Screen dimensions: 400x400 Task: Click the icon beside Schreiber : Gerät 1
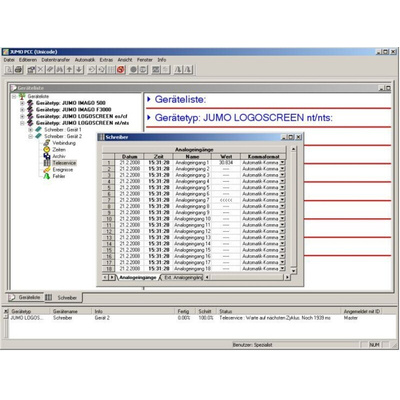coord(38,130)
